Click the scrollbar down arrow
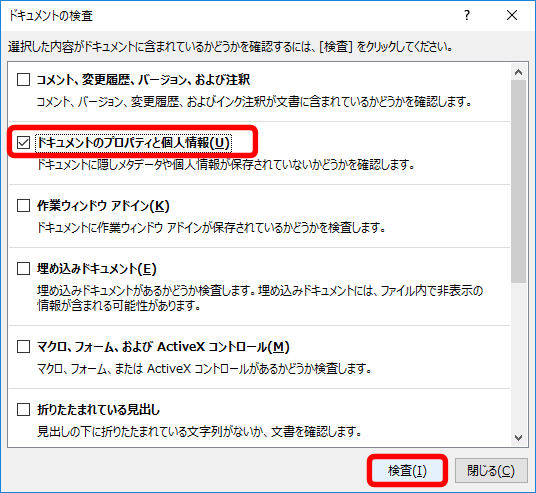This screenshot has height=493, width=536. [518, 438]
